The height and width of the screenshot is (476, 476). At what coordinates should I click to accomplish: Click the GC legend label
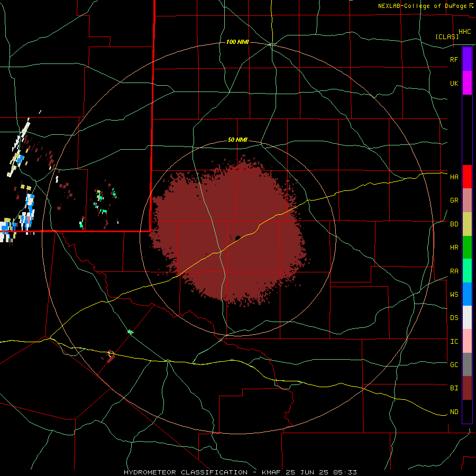(x=454, y=365)
